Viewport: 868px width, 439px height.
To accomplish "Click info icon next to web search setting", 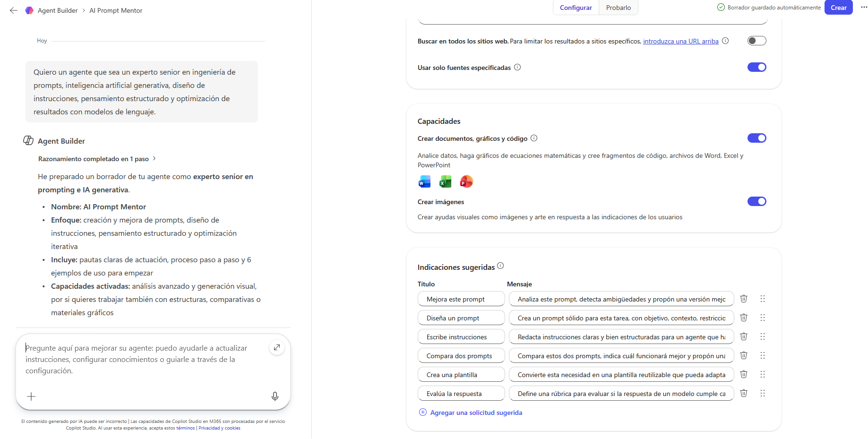I will [725, 41].
